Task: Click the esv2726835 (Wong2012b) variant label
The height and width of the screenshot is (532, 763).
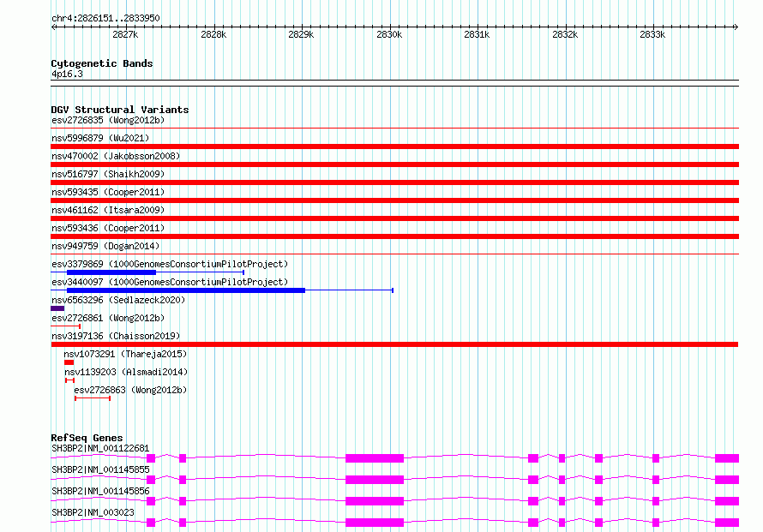Action: (x=108, y=120)
